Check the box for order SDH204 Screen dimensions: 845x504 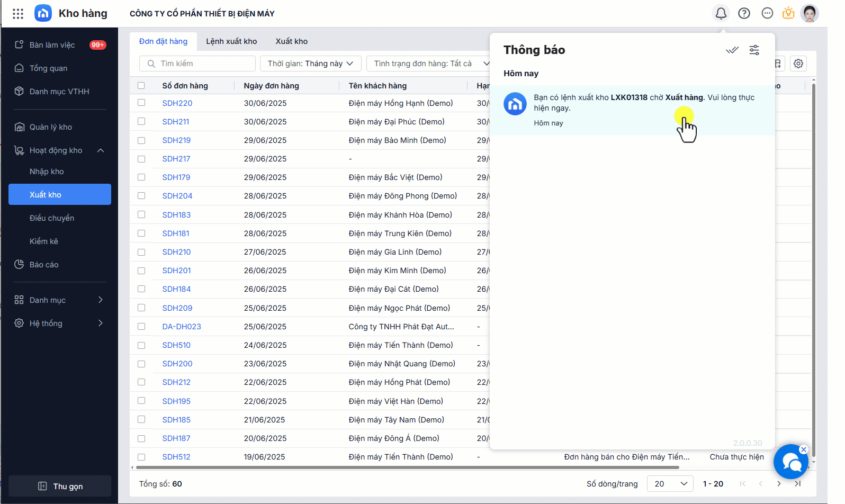141,196
